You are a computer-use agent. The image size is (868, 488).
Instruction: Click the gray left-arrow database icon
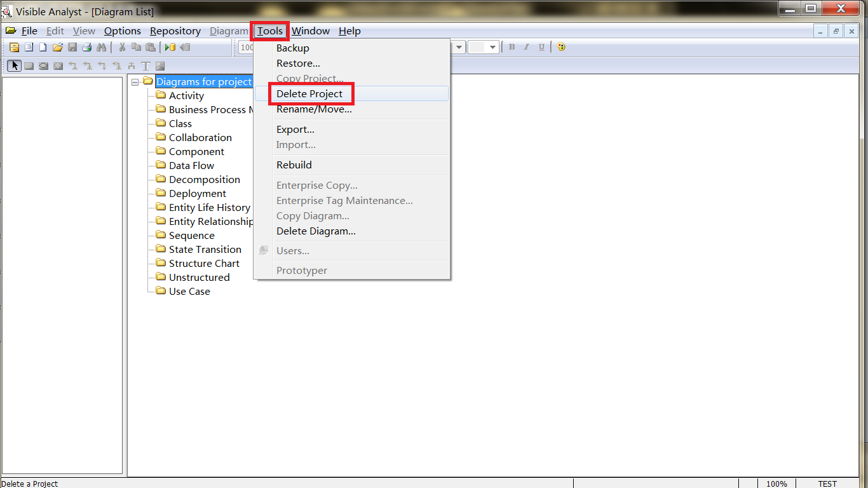point(185,47)
